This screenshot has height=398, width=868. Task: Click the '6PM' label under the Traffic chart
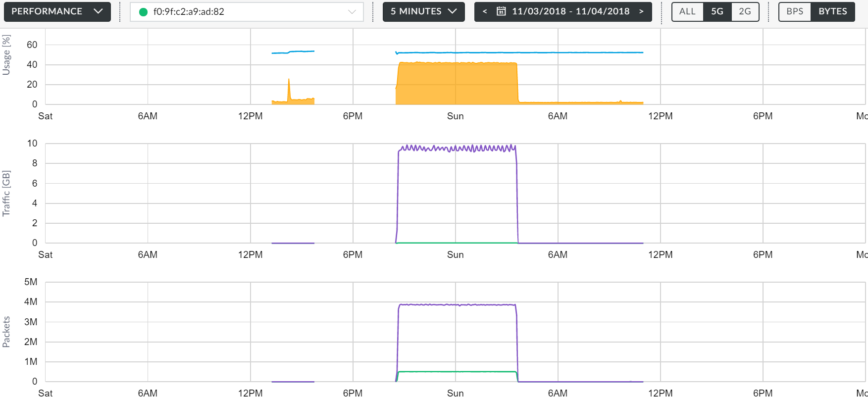(x=353, y=255)
